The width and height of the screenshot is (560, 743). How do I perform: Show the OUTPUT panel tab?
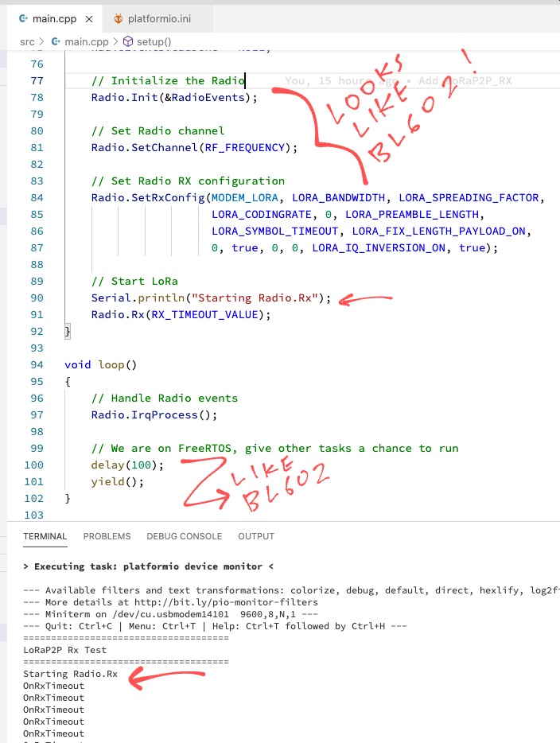[x=256, y=536]
